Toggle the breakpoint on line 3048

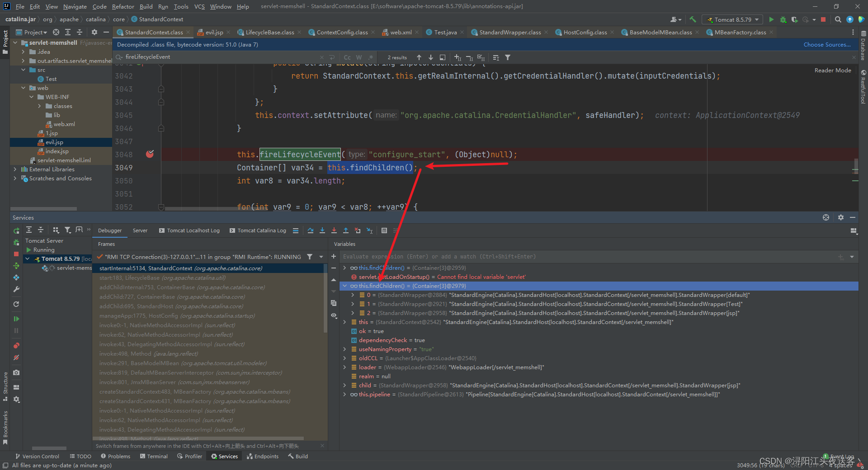point(150,154)
